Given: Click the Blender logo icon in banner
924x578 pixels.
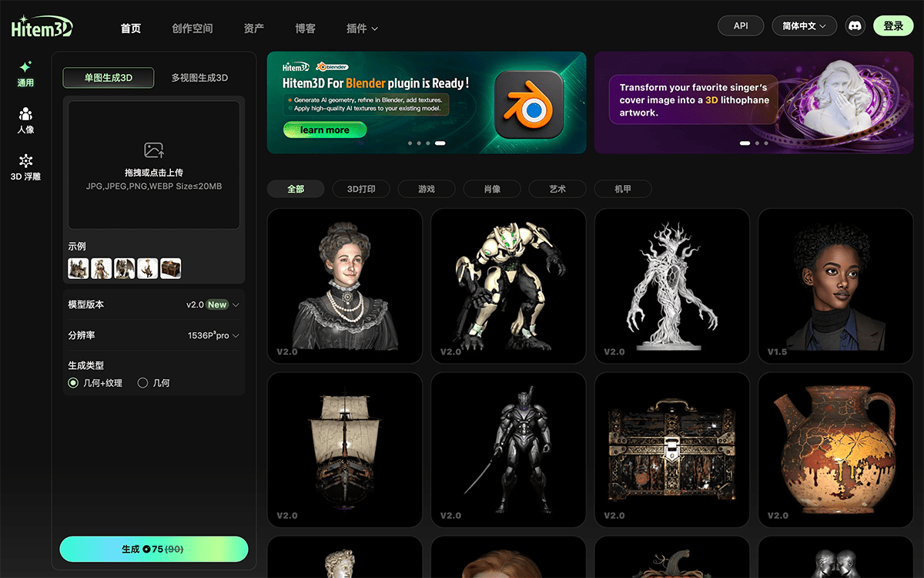Looking at the screenshot, I should tap(529, 105).
